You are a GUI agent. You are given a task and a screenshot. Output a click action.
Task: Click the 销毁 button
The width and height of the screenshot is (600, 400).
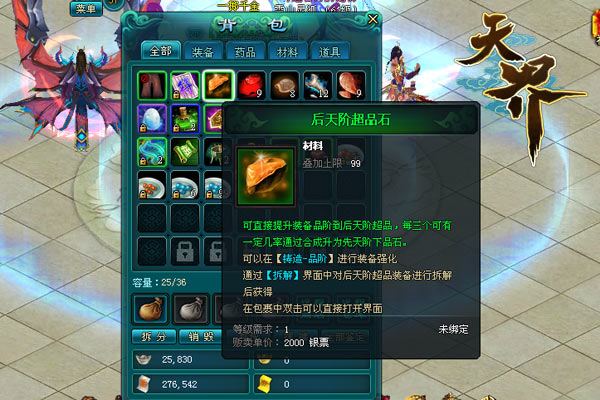(201, 336)
